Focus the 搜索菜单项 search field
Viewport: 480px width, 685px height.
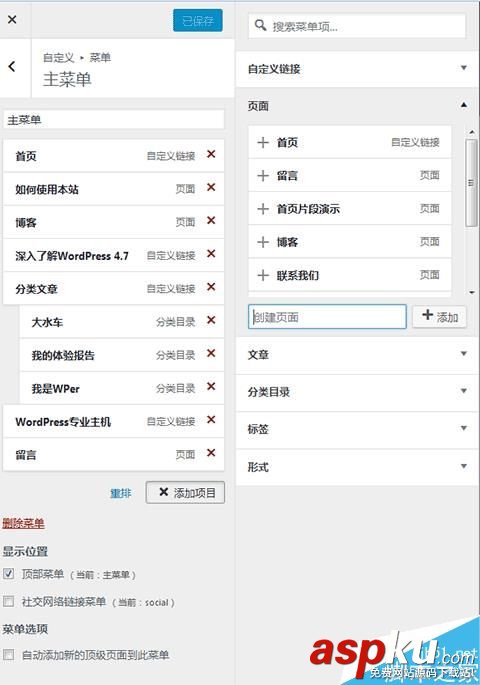pyautogui.click(x=357, y=26)
